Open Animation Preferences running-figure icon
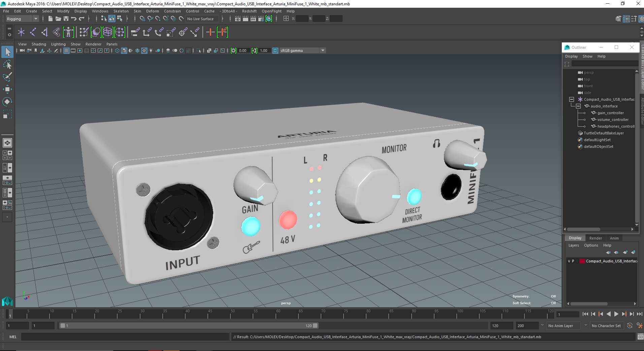This screenshot has height=351, width=644. tap(639, 326)
